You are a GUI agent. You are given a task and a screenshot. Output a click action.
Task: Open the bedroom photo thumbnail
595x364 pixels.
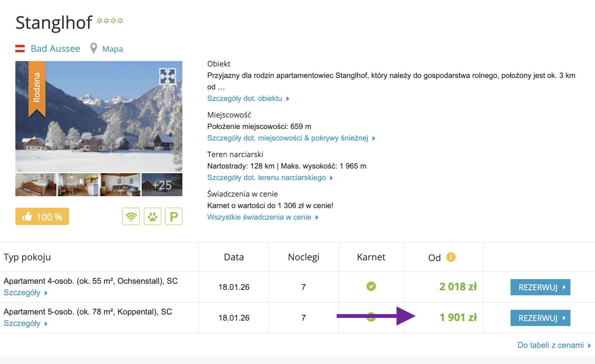[36, 185]
